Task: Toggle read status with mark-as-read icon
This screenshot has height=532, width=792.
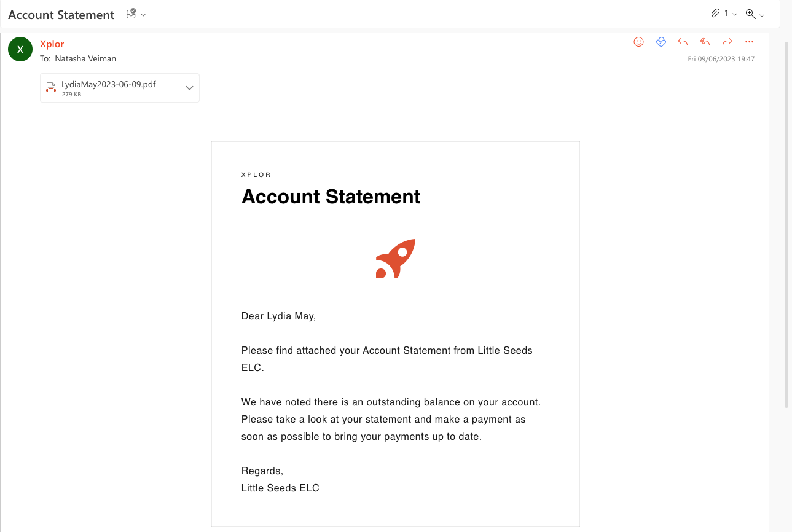Action: tap(130, 14)
